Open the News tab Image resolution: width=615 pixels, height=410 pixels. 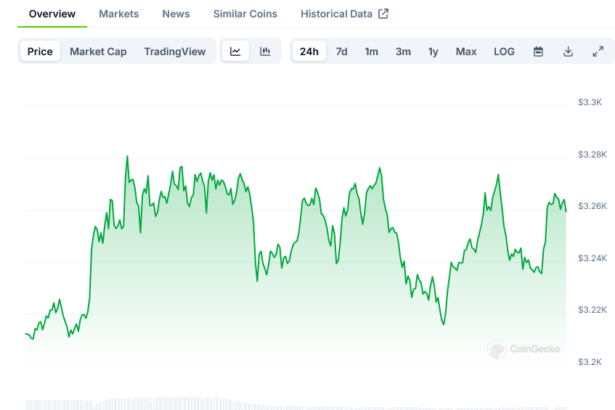(x=176, y=14)
